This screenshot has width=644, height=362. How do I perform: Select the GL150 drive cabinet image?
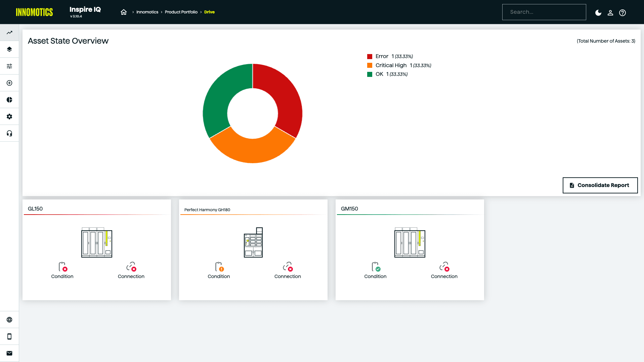tap(97, 242)
